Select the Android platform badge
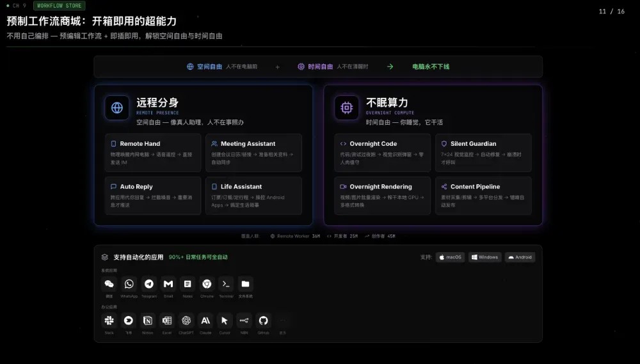The width and height of the screenshot is (640, 364). click(520, 257)
